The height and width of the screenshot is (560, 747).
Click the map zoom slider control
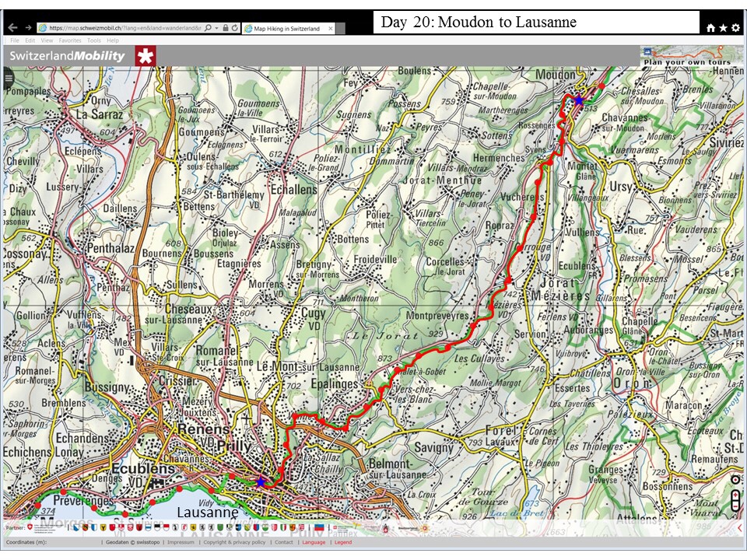(736, 494)
